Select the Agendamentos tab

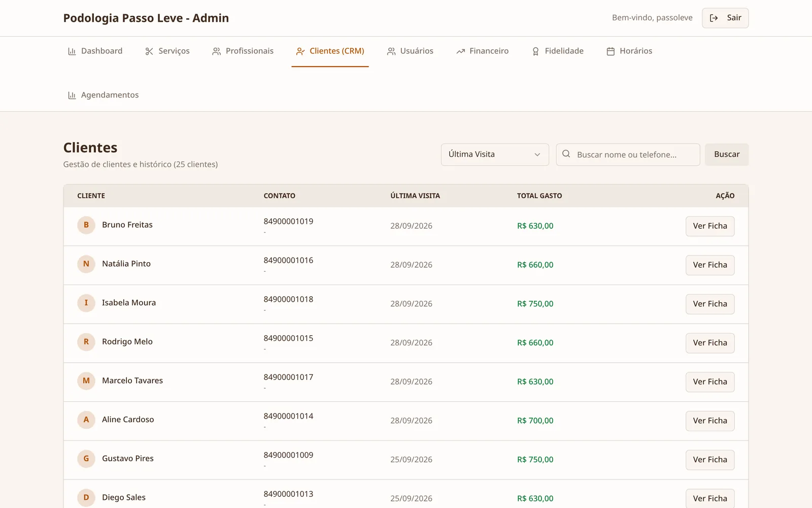pyautogui.click(x=104, y=96)
